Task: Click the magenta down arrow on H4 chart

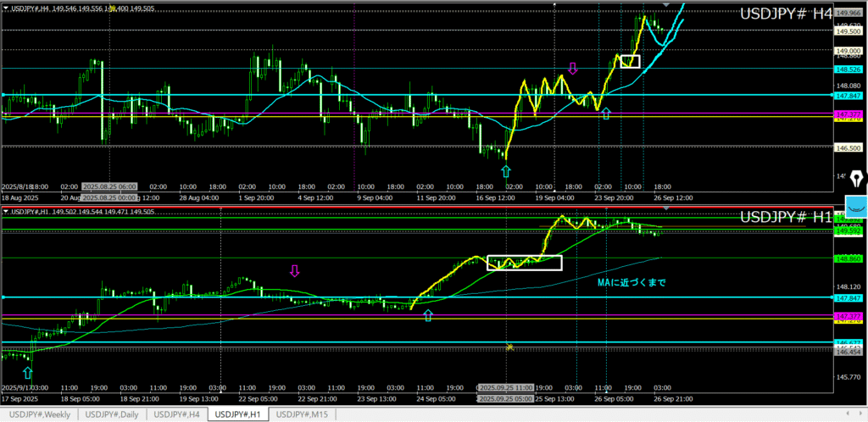Action: pyautogui.click(x=572, y=69)
